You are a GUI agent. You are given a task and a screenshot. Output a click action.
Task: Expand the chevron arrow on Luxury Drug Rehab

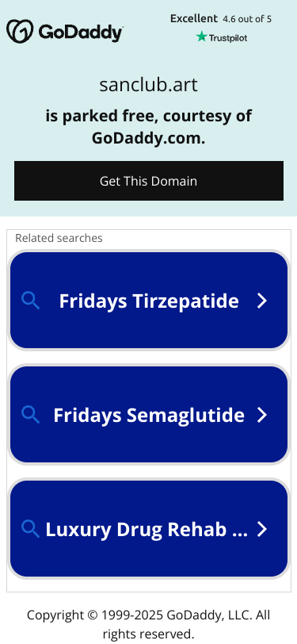[x=262, y=529]
